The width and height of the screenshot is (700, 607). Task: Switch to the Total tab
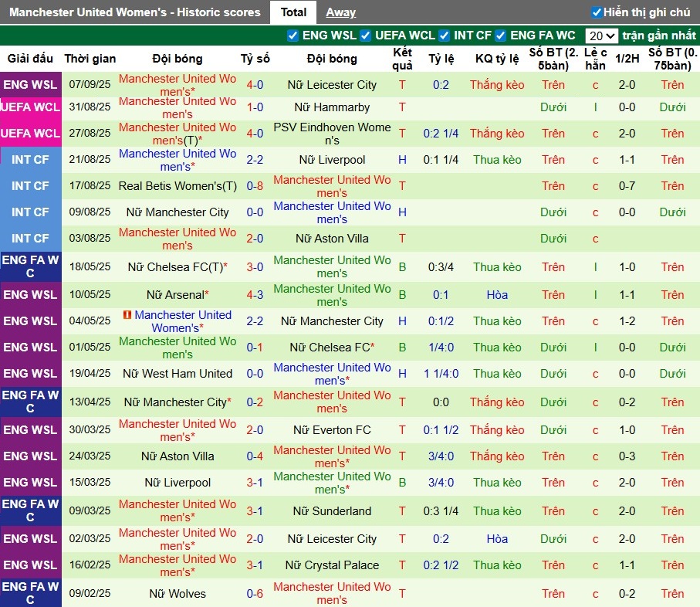[293, 12]
